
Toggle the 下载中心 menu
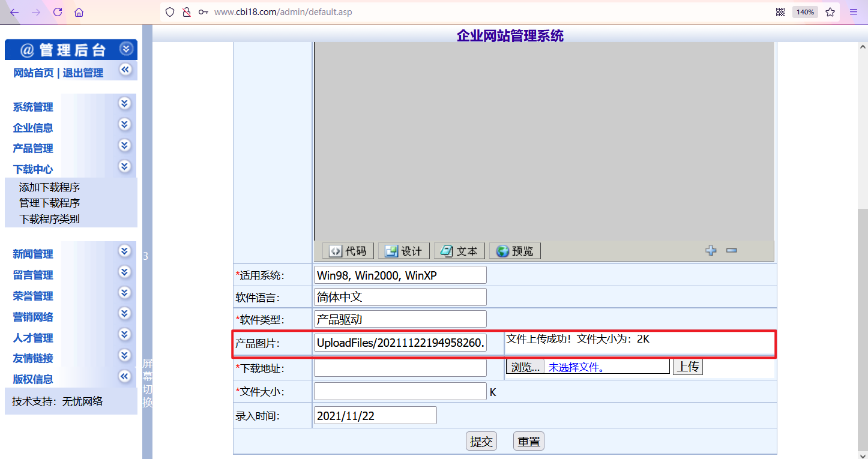click(x=33, y=169)
